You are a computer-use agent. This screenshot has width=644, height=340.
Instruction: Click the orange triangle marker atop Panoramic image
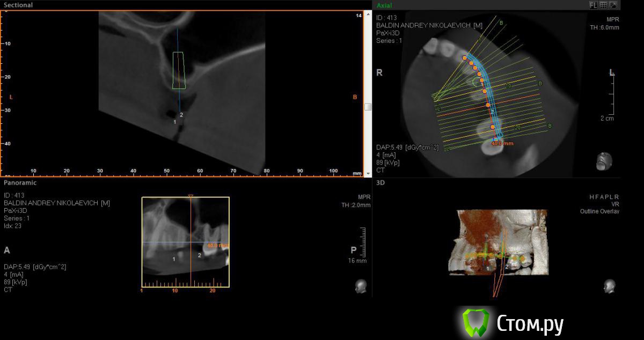[x=191, y=197]
